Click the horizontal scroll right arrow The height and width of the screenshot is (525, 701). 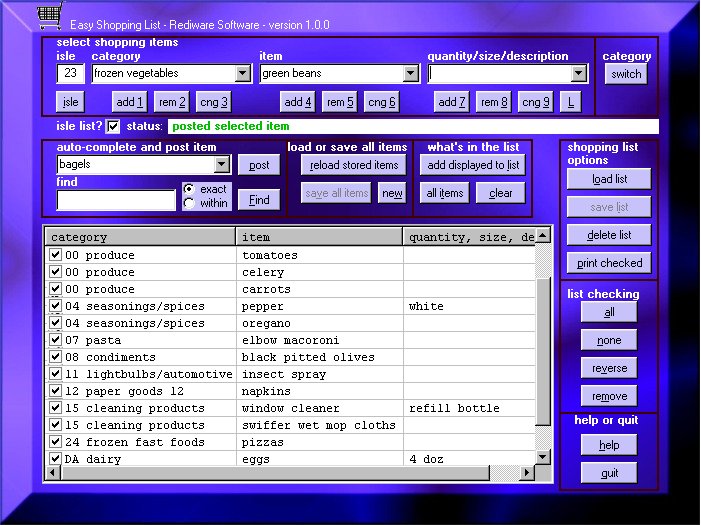tap(527, 472)
